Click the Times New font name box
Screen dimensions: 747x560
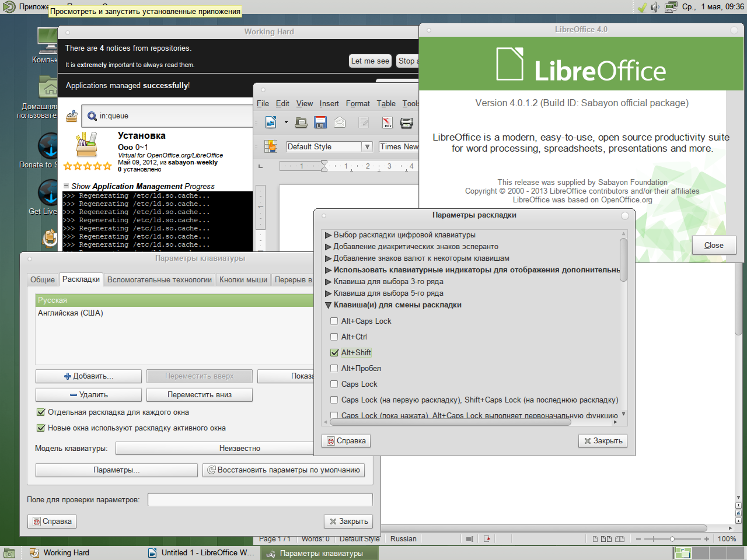pyautogui.click(x=399, y=147)
